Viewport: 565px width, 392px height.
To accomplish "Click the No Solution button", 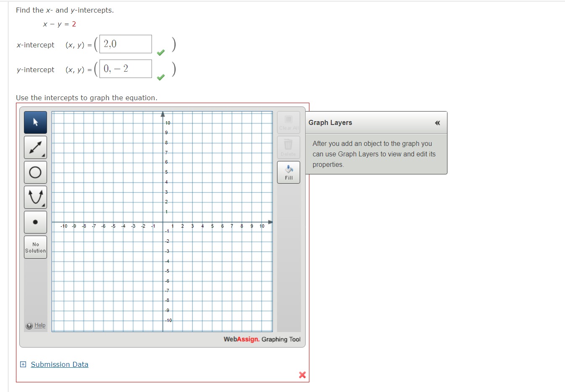I will click(35, 247).
